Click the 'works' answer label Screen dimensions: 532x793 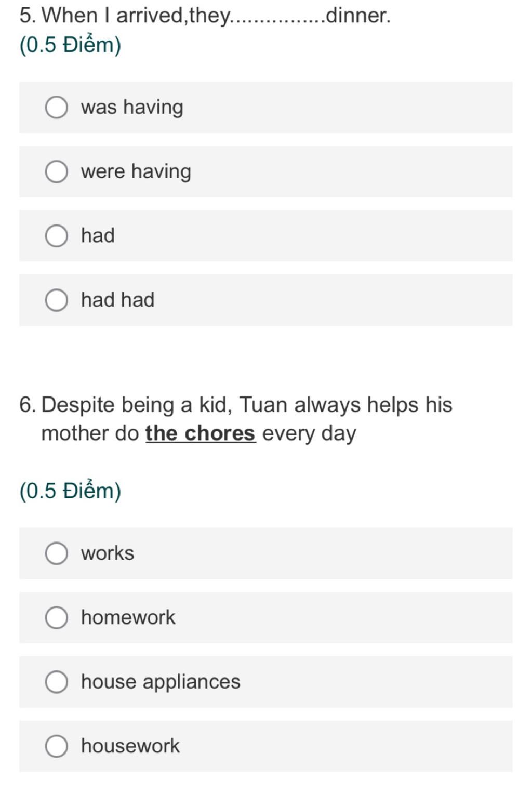click(108, 553)
